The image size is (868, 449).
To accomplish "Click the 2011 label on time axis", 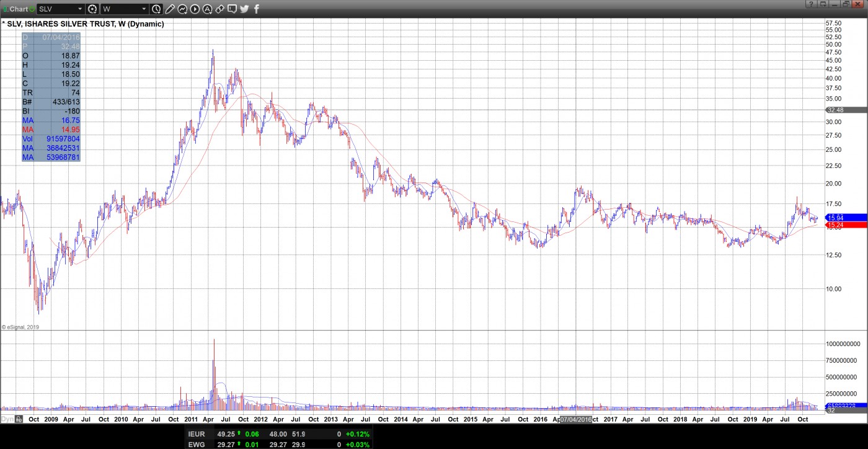I will pos(190,419).
